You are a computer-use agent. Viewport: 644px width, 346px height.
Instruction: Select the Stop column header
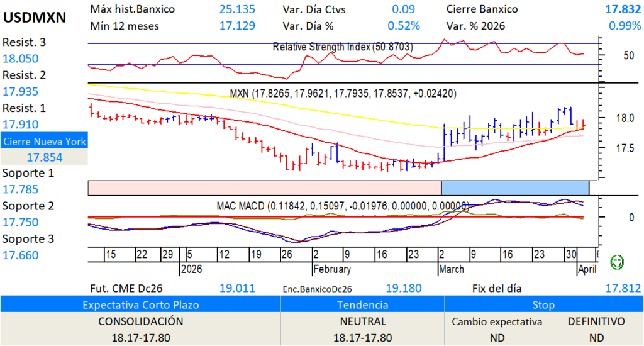point(543,304)
